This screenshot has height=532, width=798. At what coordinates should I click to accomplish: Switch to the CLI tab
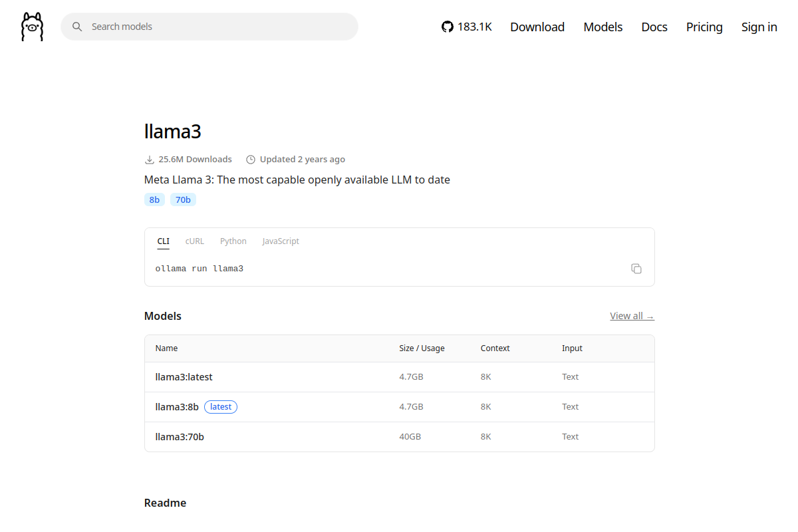(x=164, y=241)
